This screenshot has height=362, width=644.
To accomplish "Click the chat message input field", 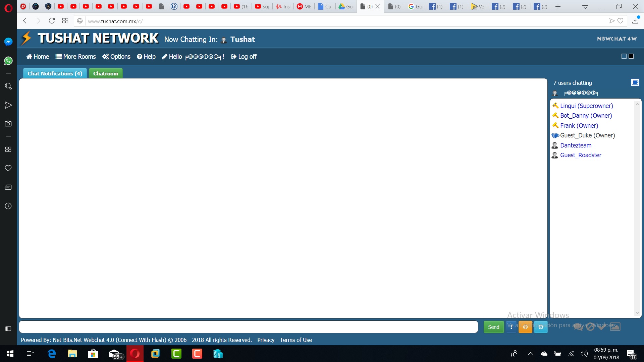I will coord(248,327).
